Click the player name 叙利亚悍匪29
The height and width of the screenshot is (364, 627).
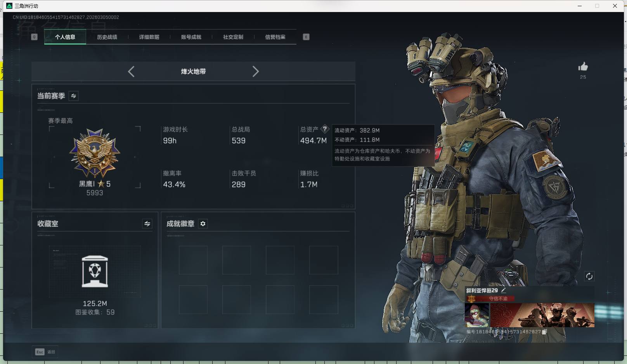coord(482,290)
